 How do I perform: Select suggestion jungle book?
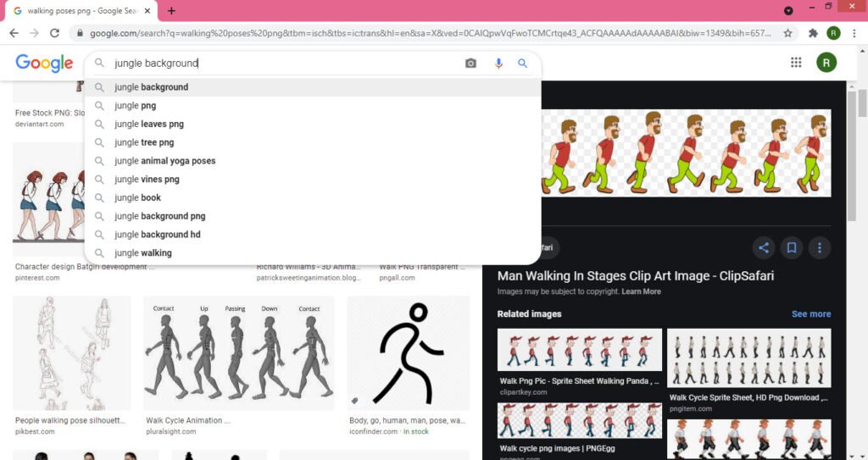313,197
